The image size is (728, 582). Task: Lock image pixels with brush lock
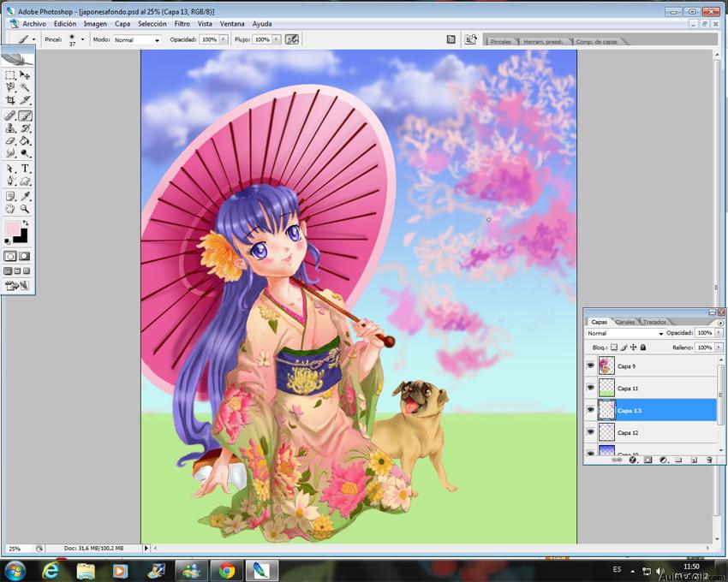coord(624,347)
